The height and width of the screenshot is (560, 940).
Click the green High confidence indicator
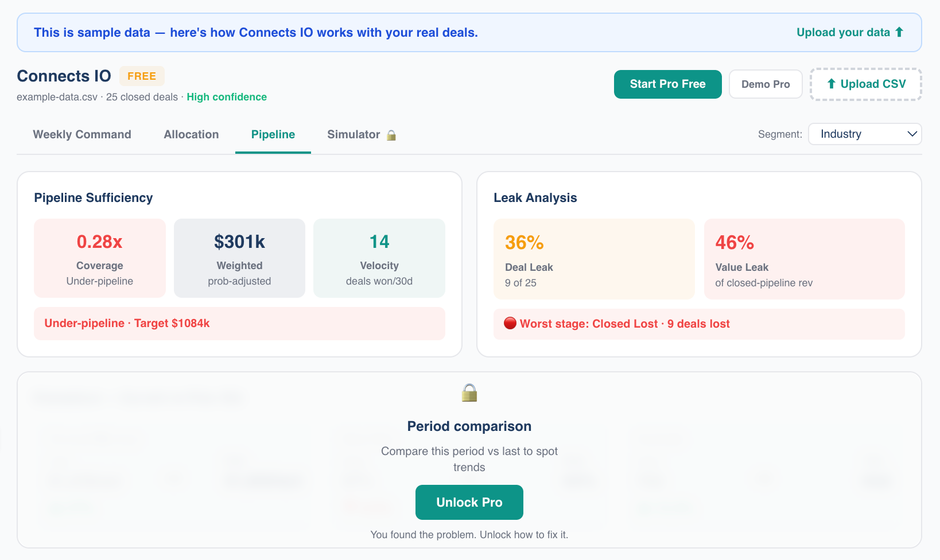click(x=226, y=97)
